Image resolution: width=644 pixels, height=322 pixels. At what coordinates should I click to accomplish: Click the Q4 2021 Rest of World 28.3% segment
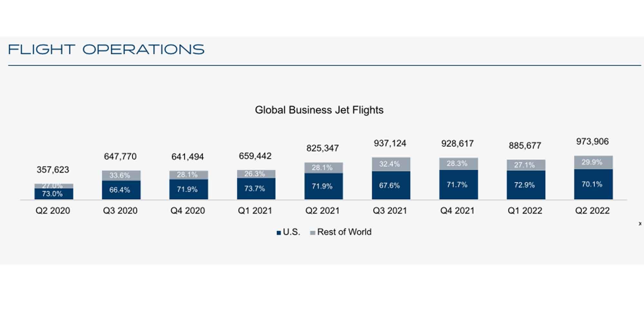(x=458, y=164)
